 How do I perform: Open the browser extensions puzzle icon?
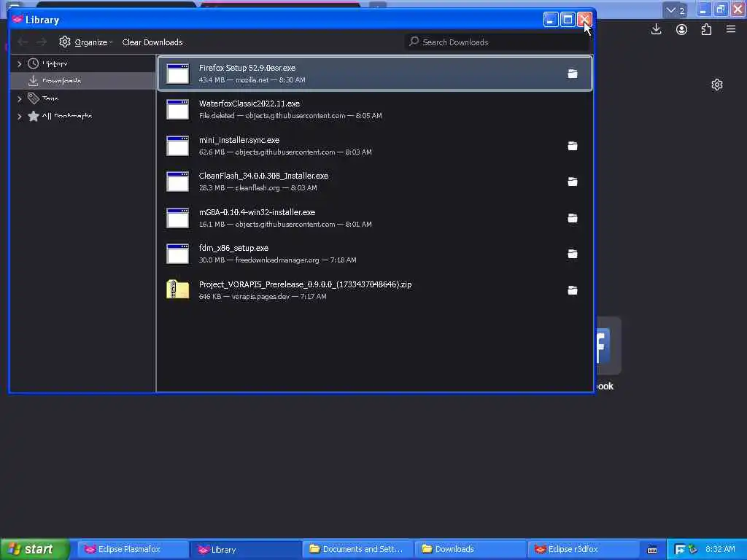click(x=706, y=29)
